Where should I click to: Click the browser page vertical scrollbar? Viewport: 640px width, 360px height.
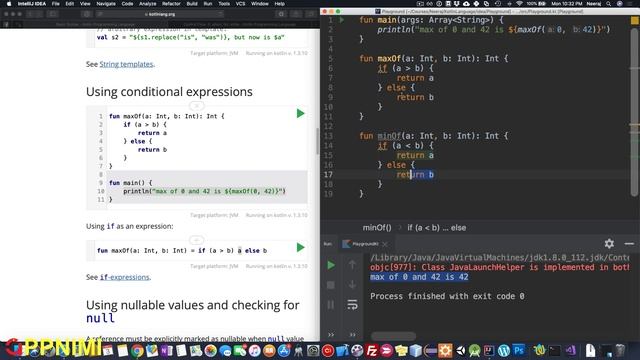point(318,141)
